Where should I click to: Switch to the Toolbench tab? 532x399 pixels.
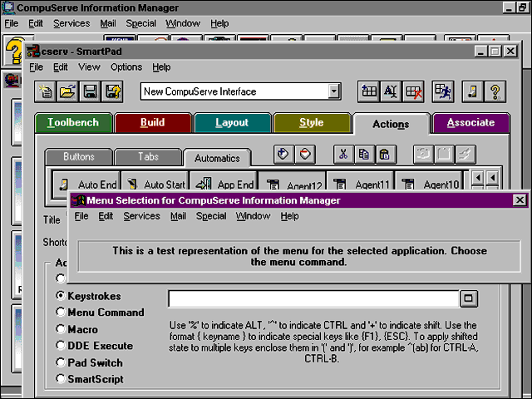73,122
